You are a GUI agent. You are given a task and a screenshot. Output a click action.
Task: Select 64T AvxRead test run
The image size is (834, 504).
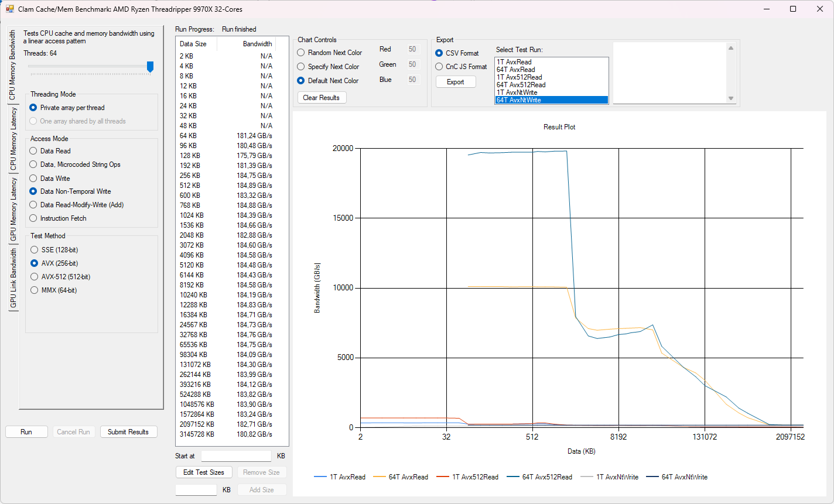pos(551,70)
